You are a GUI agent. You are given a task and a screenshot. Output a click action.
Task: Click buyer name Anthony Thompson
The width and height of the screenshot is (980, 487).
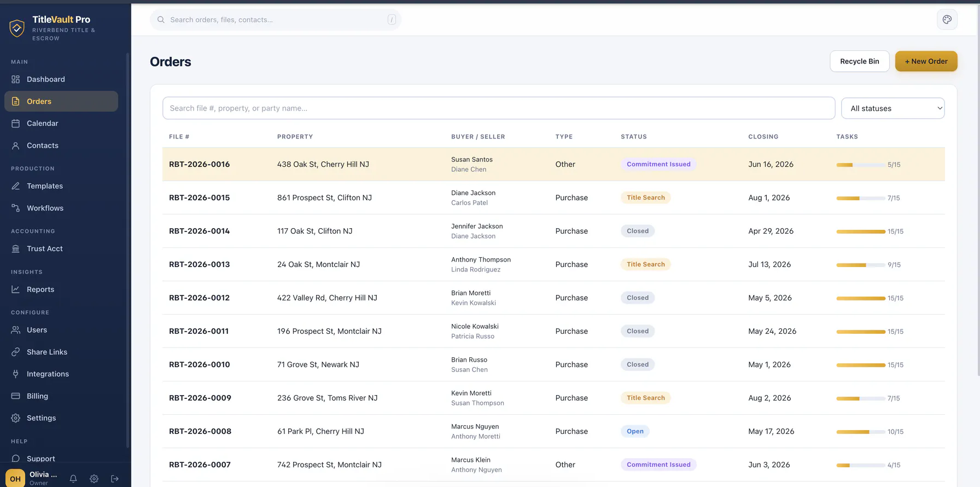(481, 259)
